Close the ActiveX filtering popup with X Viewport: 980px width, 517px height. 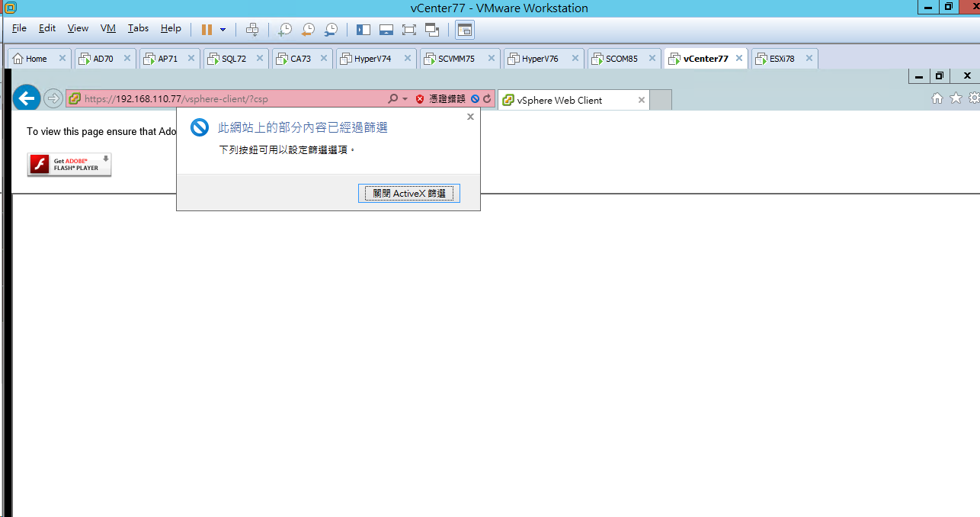pyautogui.click(x=470, y=117)
